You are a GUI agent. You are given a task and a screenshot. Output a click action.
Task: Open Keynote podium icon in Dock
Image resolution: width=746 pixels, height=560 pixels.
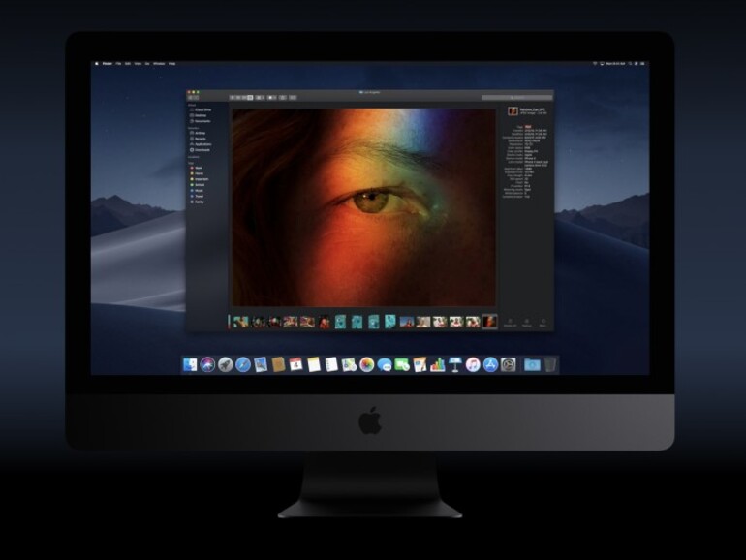455,365
